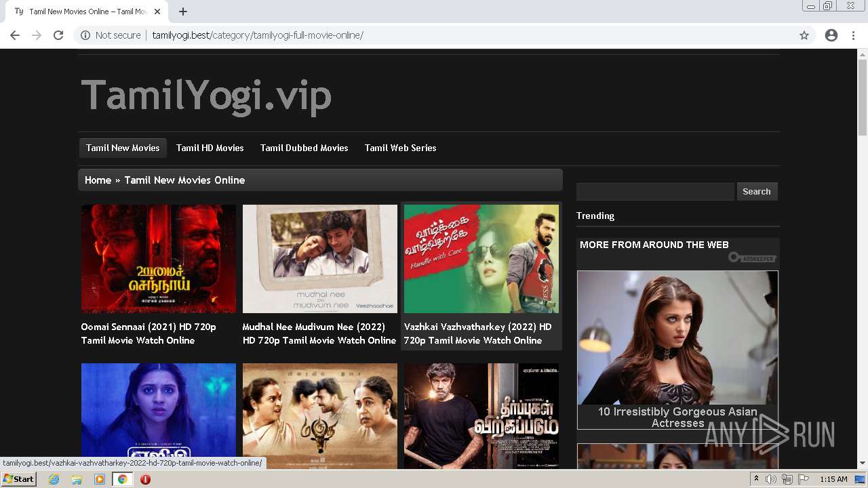Open the blue poster of frightened woman
The width and height of the screenshot is (868, 488).
coord(159,416)
